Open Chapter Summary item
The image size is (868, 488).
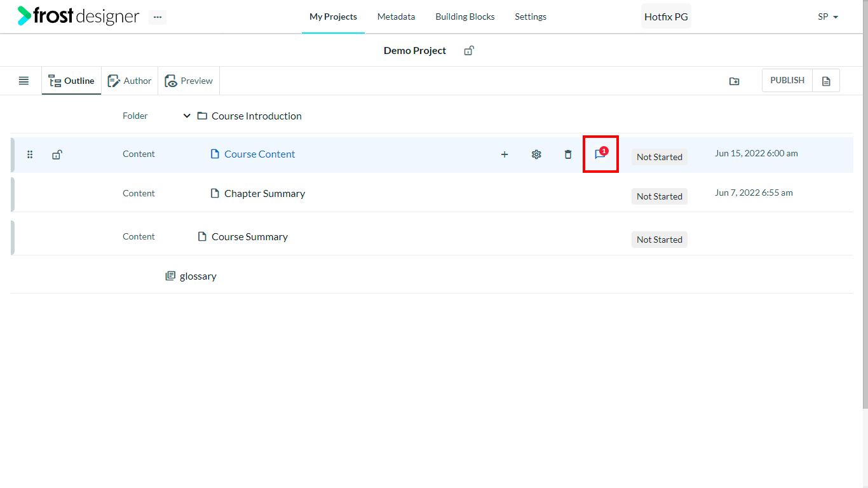coord(264,193)
